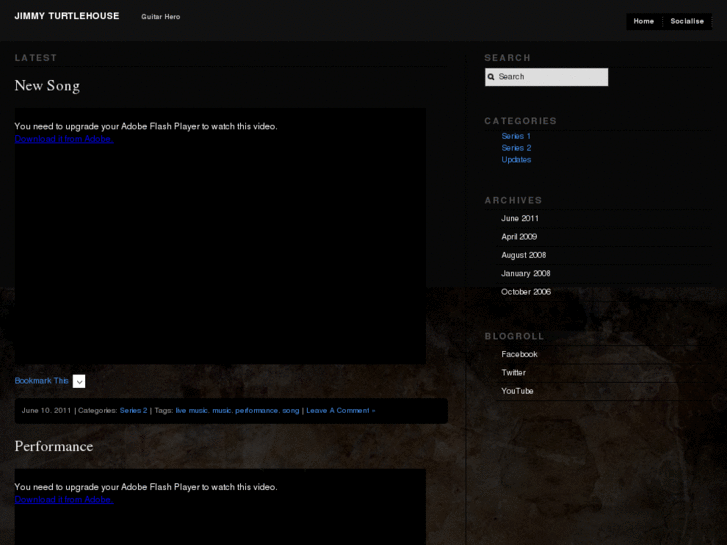Click Leave A Comment link
727x545 pixels.
coord(340,410)
